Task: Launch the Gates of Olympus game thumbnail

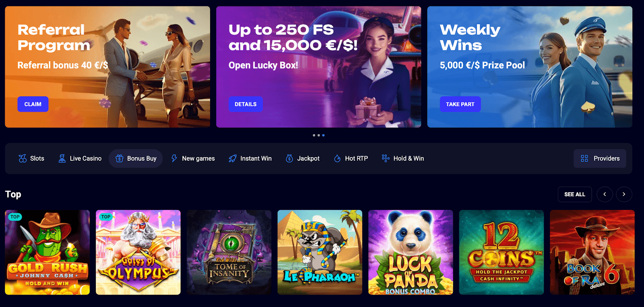Action: coord(138,252)
